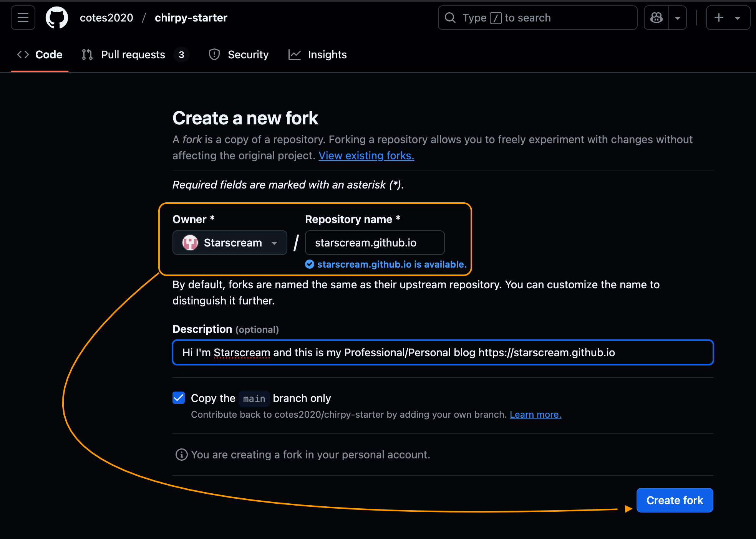Open the Insights tab
Viewport: 756px width, 539px height.
click(x=317, y=55)
